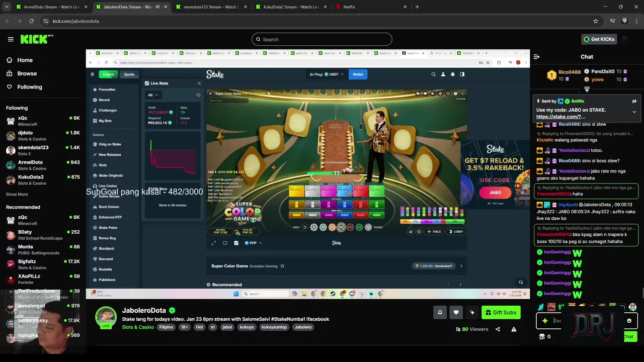Open Chrome three-dot menu
Viewport: 644px width, 362px height.
tap(637, 21)
